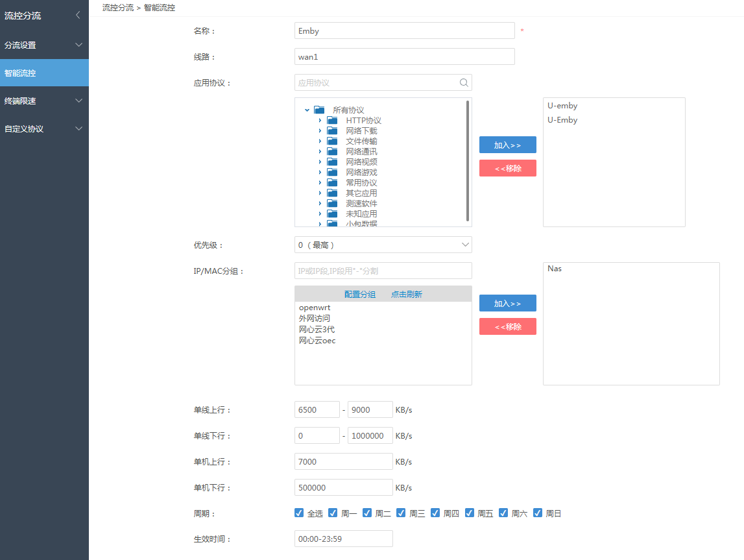Click the protocol tree vertical scrollbar

click(x=468, y=161)
